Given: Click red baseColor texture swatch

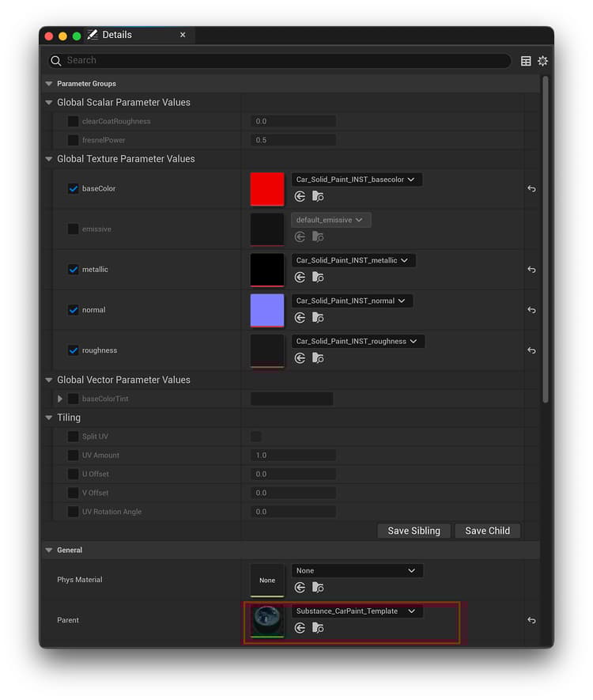Looking at the screenshot, I should tap(266, 189).
